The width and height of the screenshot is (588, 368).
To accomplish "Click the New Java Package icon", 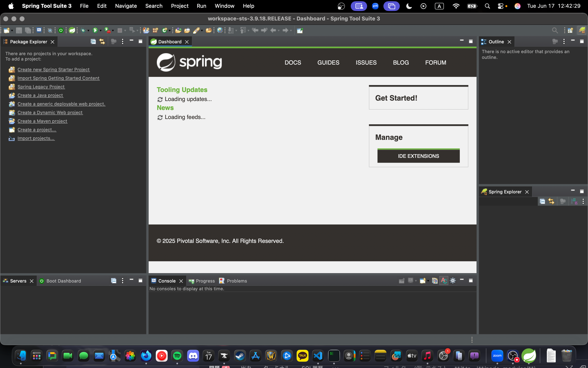I will tap(155, 30).
